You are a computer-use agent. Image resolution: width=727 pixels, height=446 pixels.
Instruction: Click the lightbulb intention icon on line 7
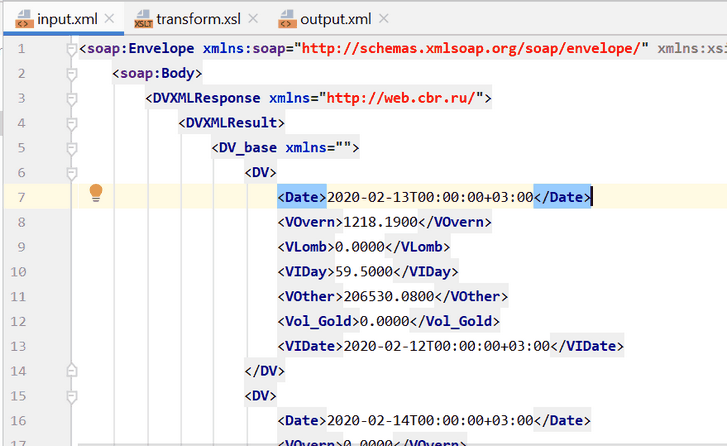[x=97, y=193]
